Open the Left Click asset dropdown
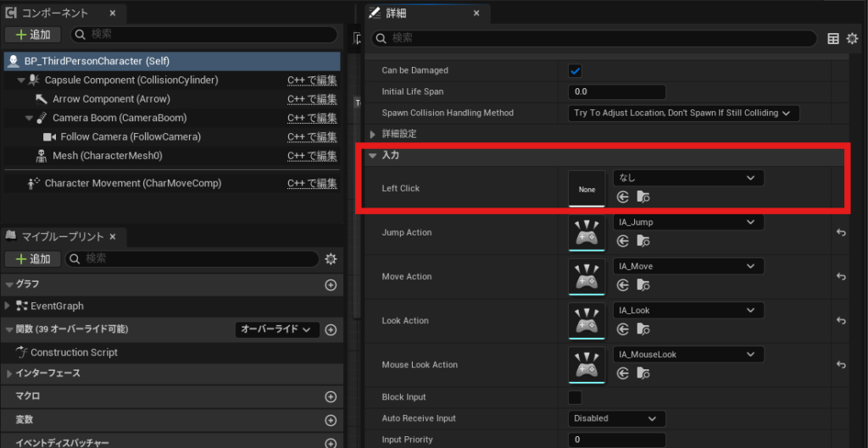 point(687,178)
